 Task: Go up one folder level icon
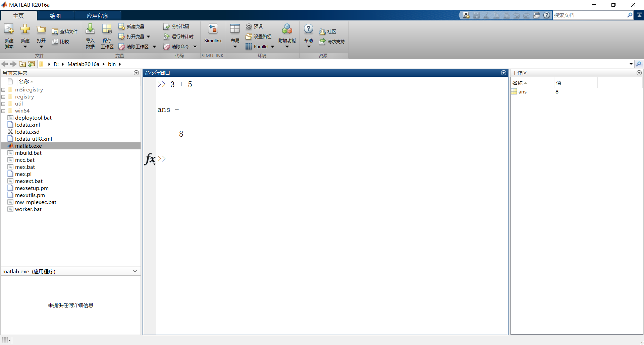22,64
